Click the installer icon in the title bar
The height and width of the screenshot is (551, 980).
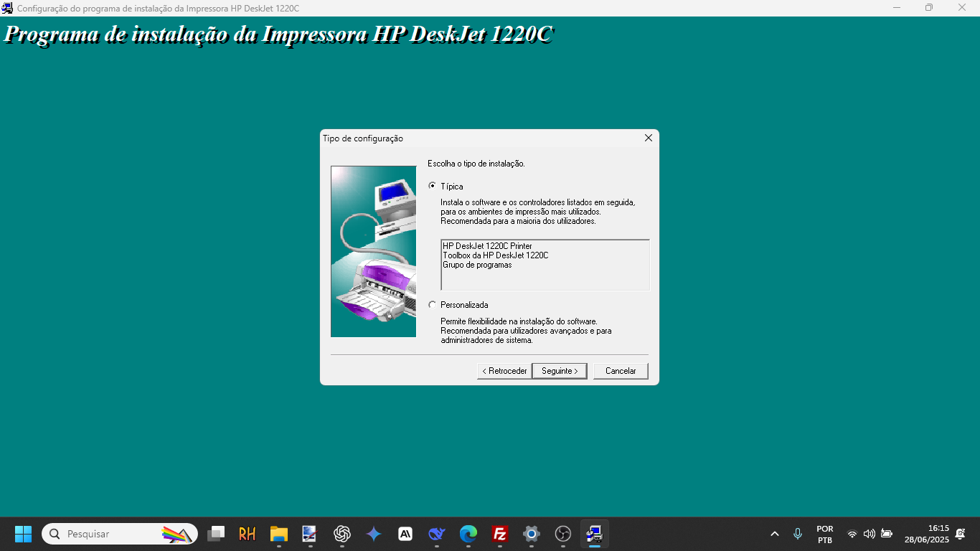(x=7, y=8)
